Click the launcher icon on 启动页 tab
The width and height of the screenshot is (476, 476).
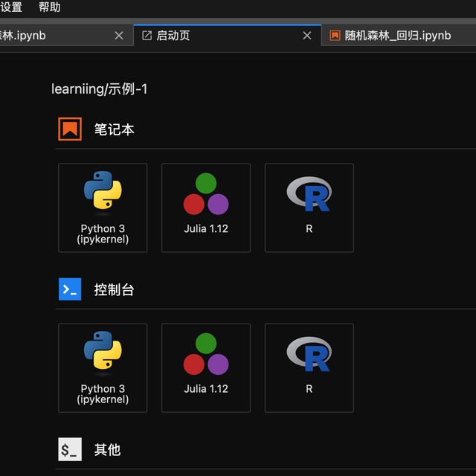pos(147,36)
